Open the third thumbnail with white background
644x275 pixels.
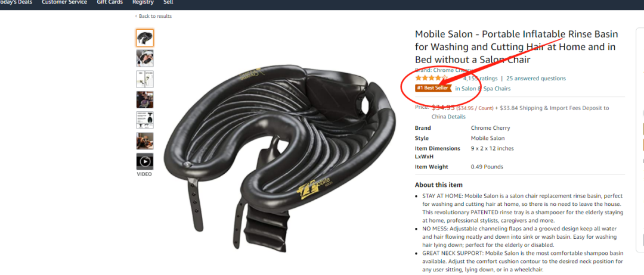tap(145, 79)
